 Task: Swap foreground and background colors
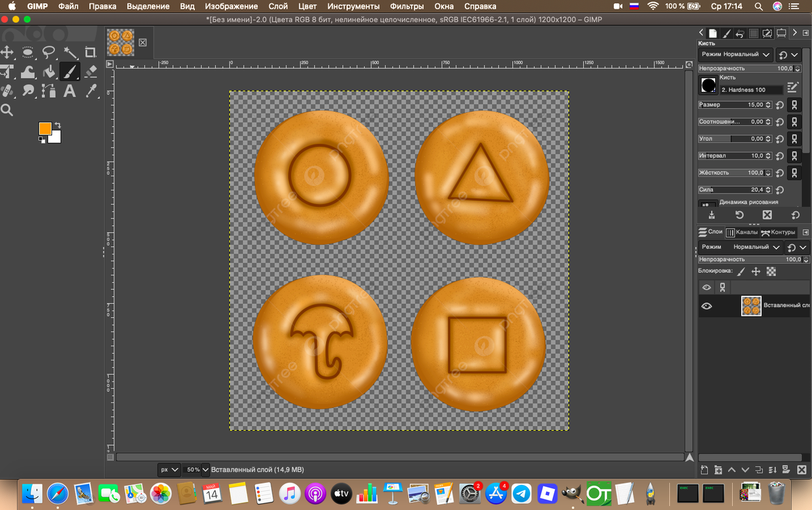coord(57,125)
